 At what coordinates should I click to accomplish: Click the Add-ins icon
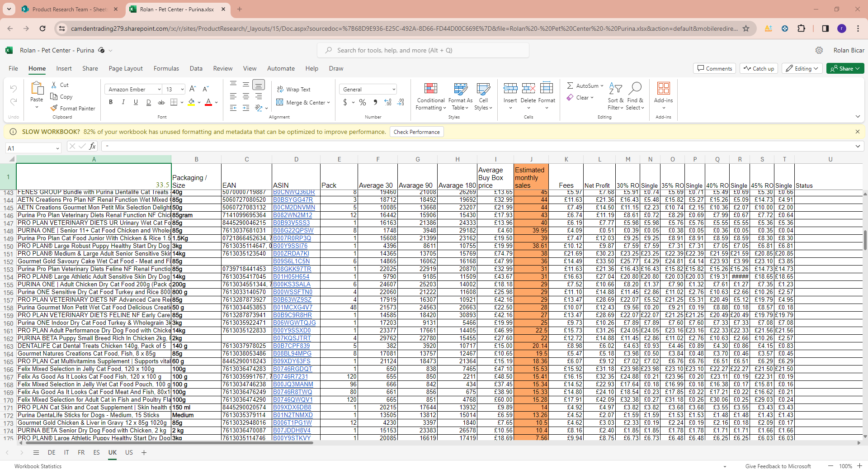pyautogui.click(x=663, y=88)
